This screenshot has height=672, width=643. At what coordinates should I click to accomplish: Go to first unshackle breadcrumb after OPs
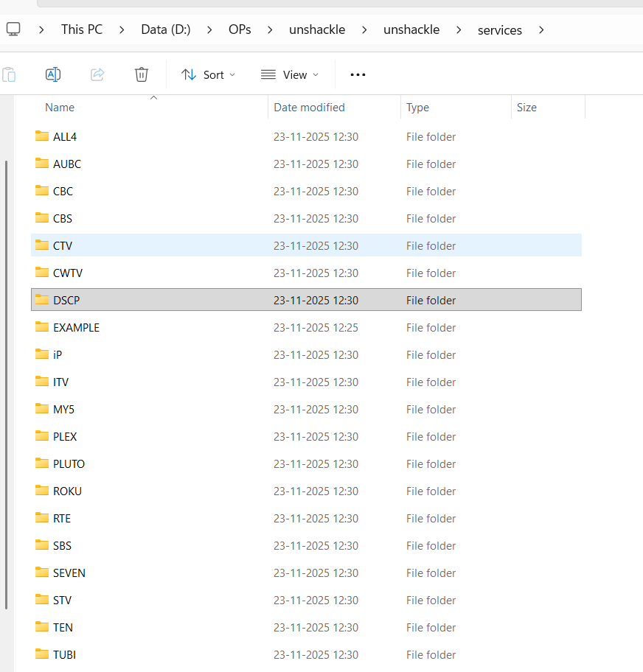point(317,29)
